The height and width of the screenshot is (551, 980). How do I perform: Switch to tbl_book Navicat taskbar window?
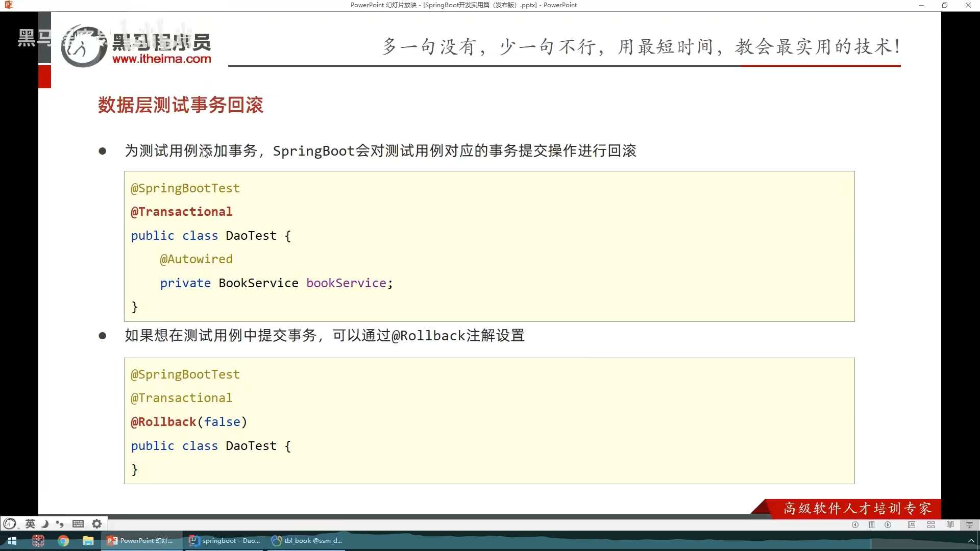pos(307,541)
